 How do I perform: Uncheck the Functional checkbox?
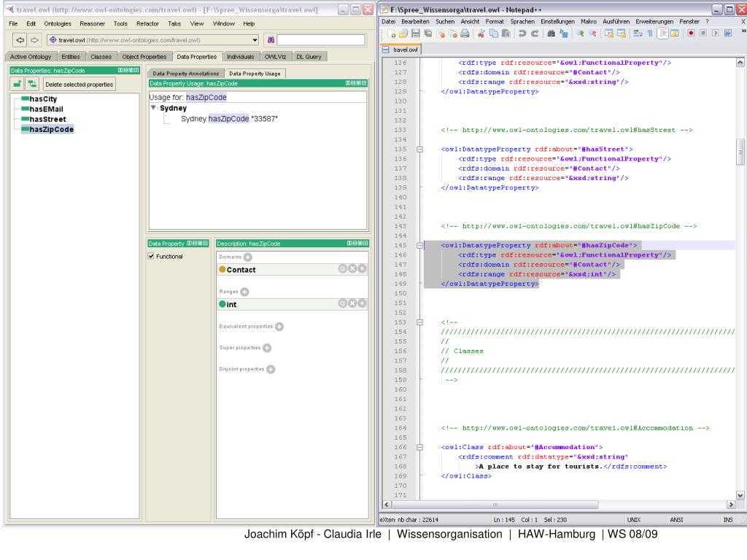pyautogui.click(x=151, y=257)
